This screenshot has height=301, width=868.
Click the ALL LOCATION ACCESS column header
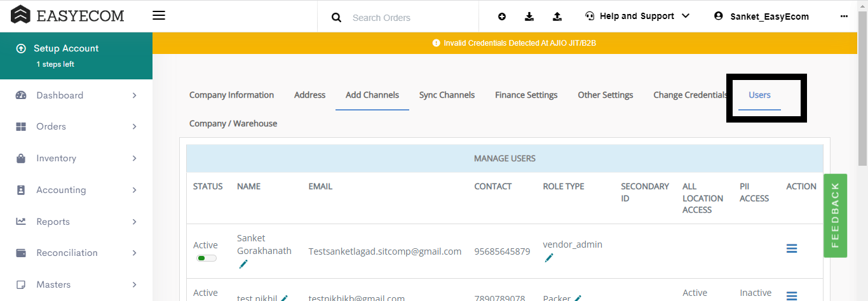[703, 198]
